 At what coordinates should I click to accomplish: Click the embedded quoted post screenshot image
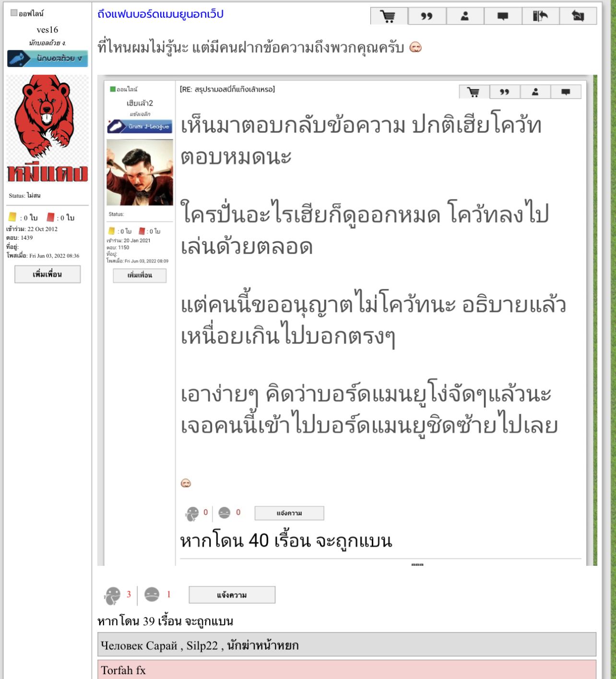347,320
